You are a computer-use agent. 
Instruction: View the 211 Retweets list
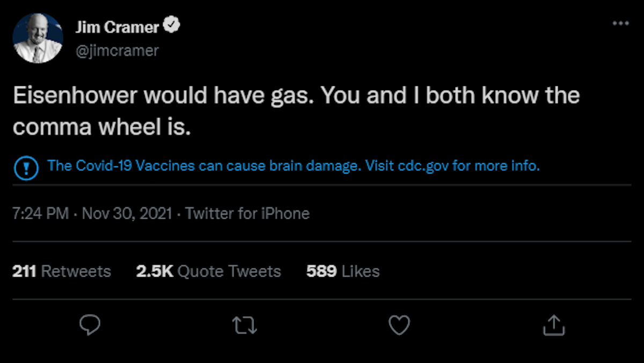pos(61,271)
